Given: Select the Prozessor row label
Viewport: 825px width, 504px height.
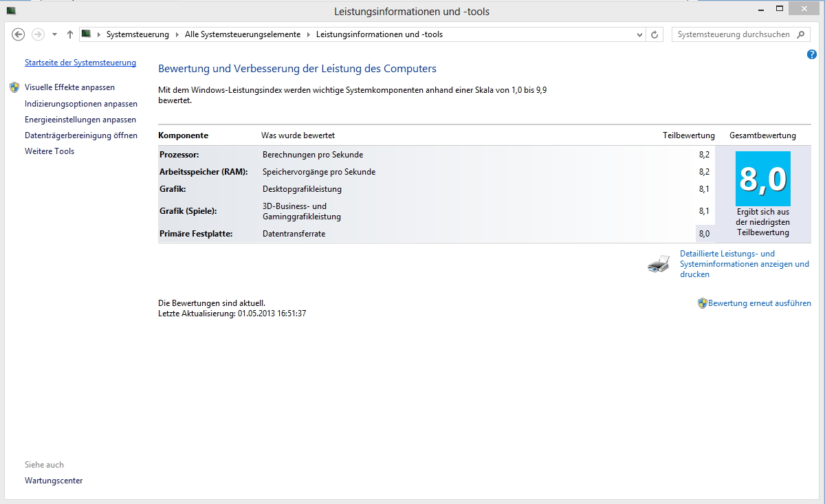Looking at the screenshot, I should (x=179, y=155).
